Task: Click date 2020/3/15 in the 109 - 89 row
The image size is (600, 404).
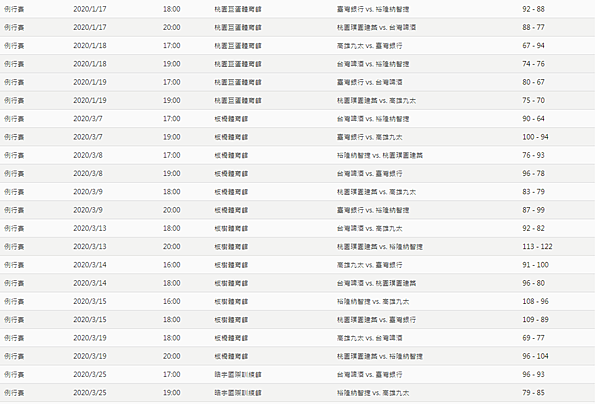Action: [x=90, y=319]
